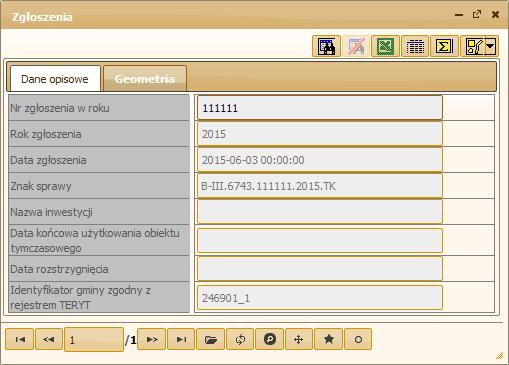Screen dimensions: 509x365
Task: Click the Data rozstrzygnięcia label
Action: coord(59,269)
